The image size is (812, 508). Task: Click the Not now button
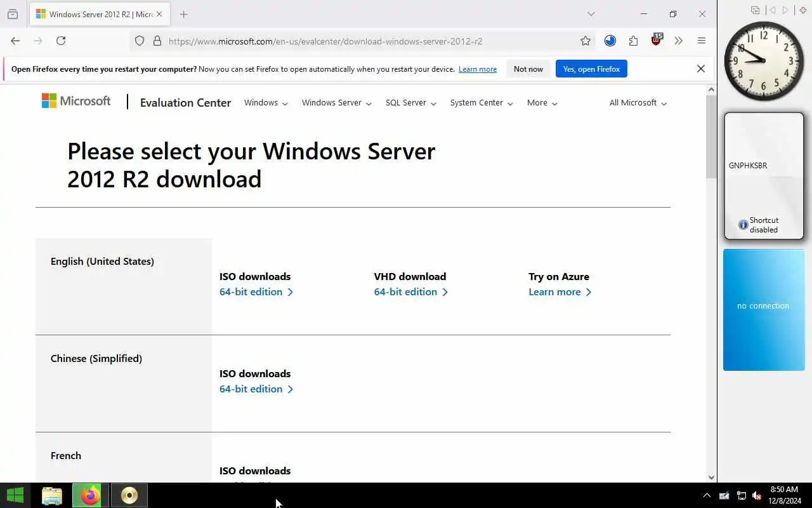(x=528, y=69)
